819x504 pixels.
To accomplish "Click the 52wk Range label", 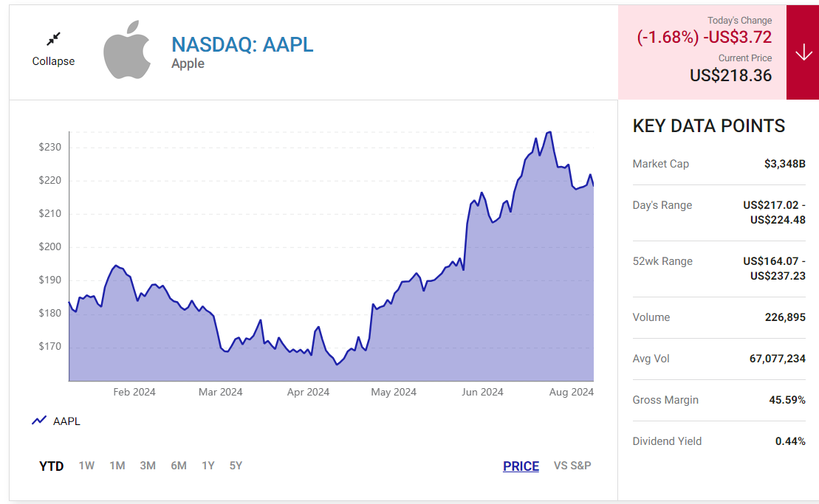I will (662, 261).
